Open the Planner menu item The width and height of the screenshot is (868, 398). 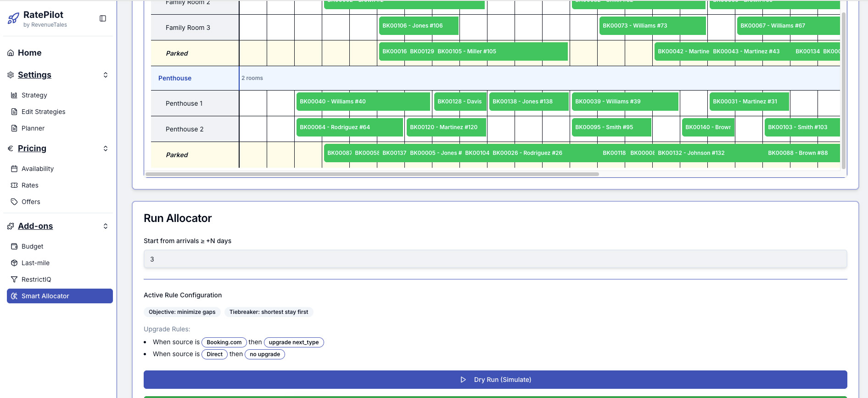(33, 128)
